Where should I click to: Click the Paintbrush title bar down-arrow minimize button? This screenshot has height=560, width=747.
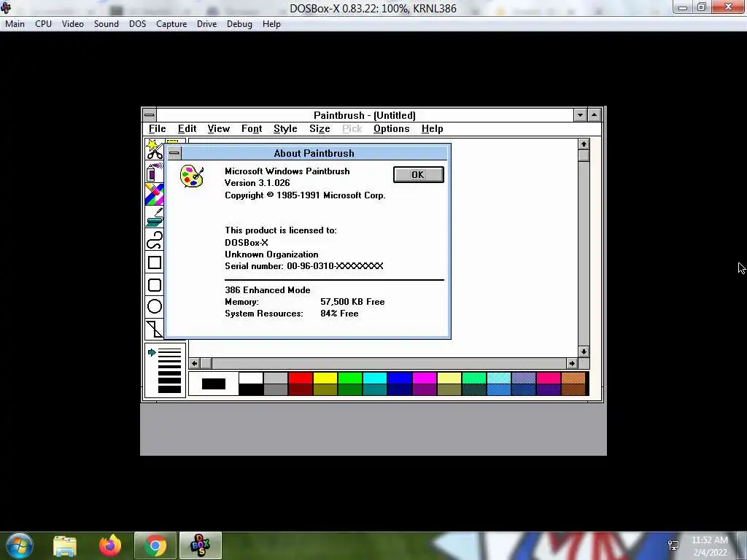pyautogui.click(x=580, y=114)
